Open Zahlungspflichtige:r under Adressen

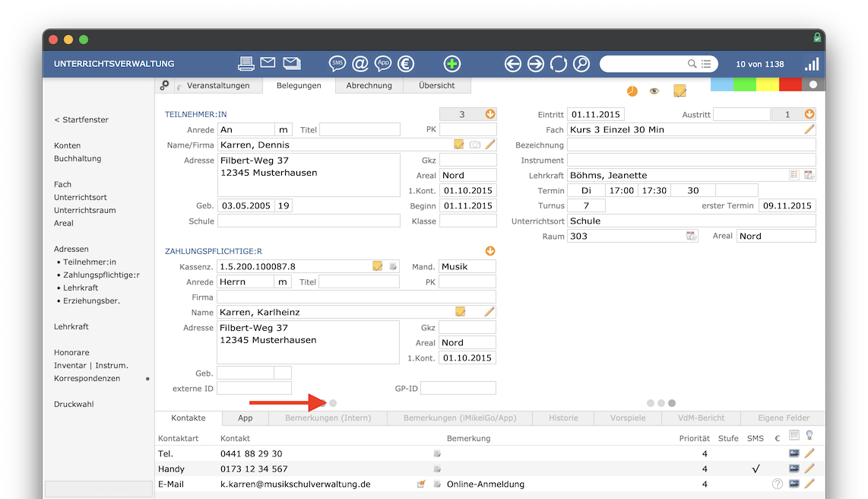click(x=101, y=275)
